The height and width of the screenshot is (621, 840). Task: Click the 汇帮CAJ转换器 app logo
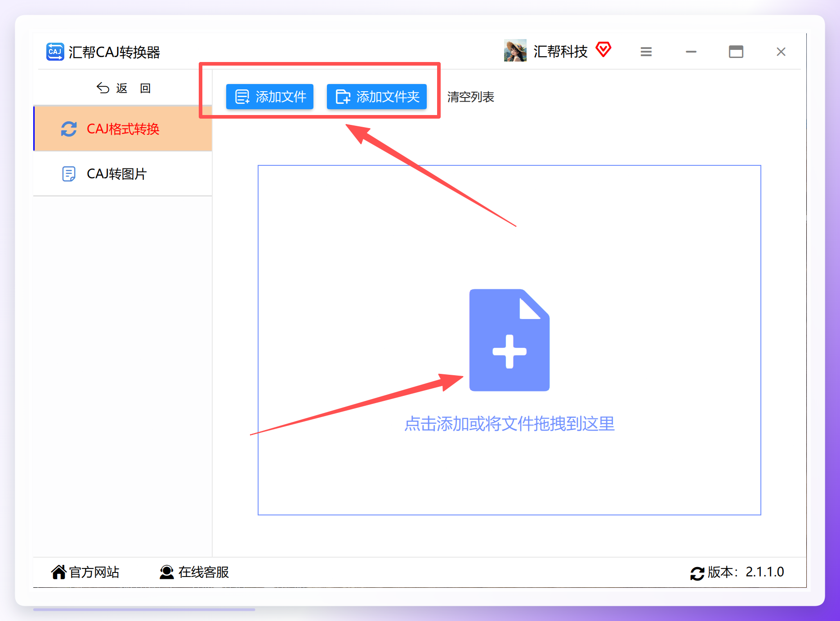(x=55, y=52)
